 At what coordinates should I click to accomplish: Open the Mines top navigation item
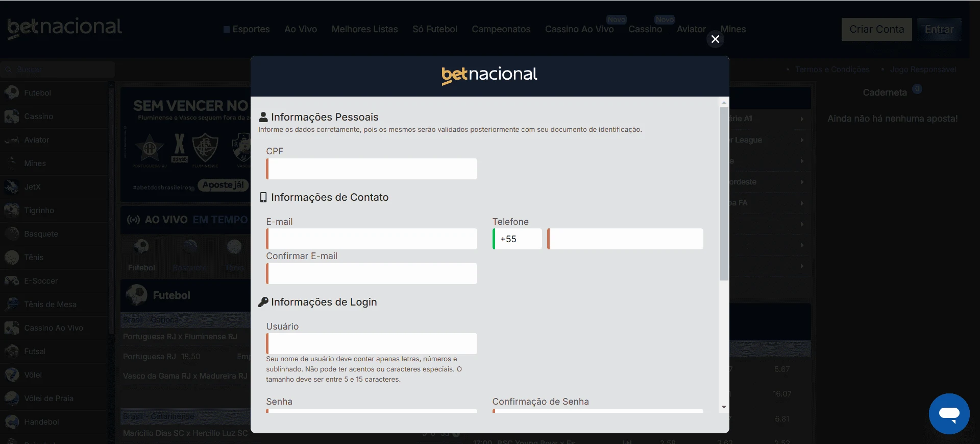733,29
